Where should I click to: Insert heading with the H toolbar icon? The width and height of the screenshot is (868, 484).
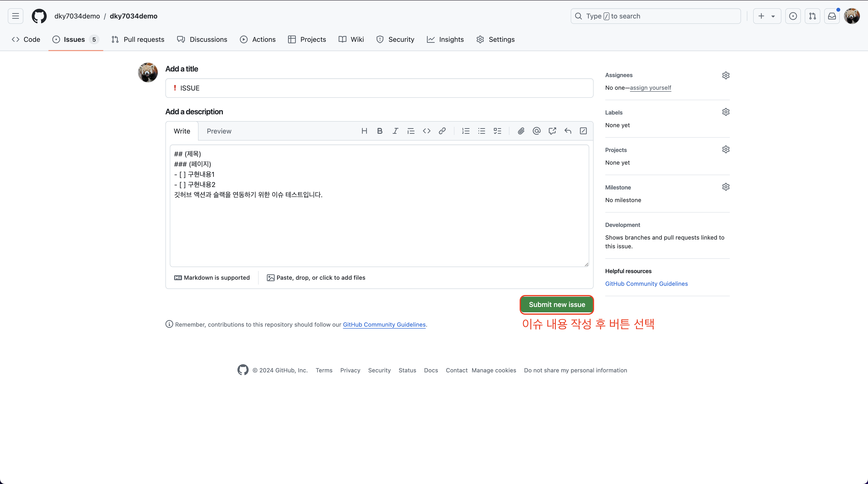point(364,131)
